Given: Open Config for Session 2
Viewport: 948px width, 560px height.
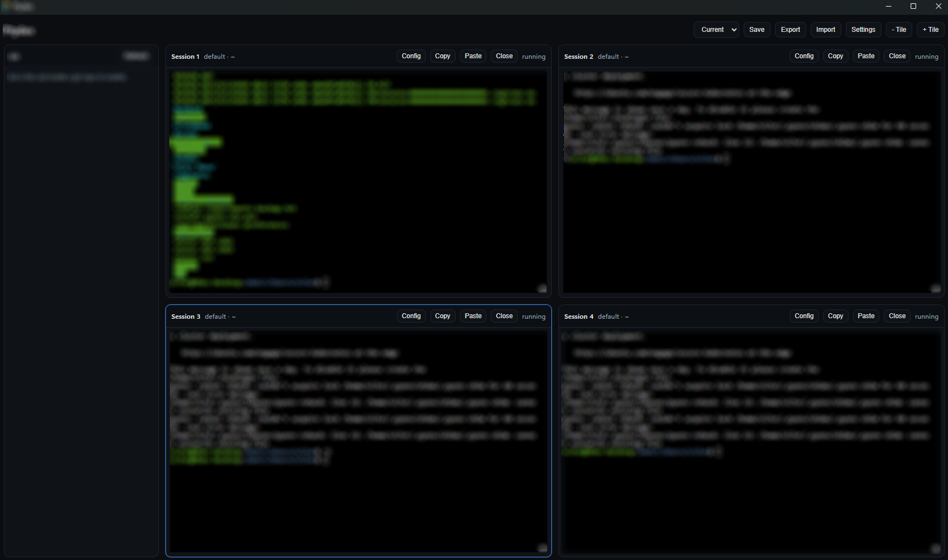Looking at the screenshot, I should pyautogui.click(x=804, y=56).
